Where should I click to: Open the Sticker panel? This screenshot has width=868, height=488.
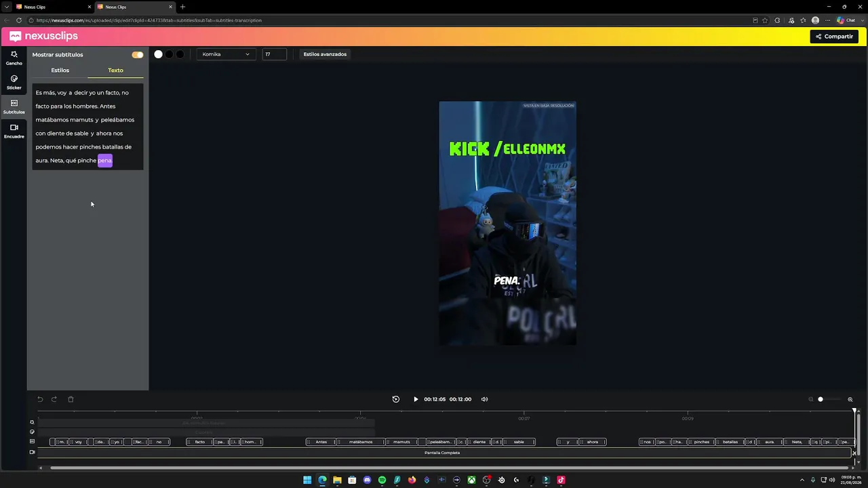pyautogui.click(x=14, y=82)
